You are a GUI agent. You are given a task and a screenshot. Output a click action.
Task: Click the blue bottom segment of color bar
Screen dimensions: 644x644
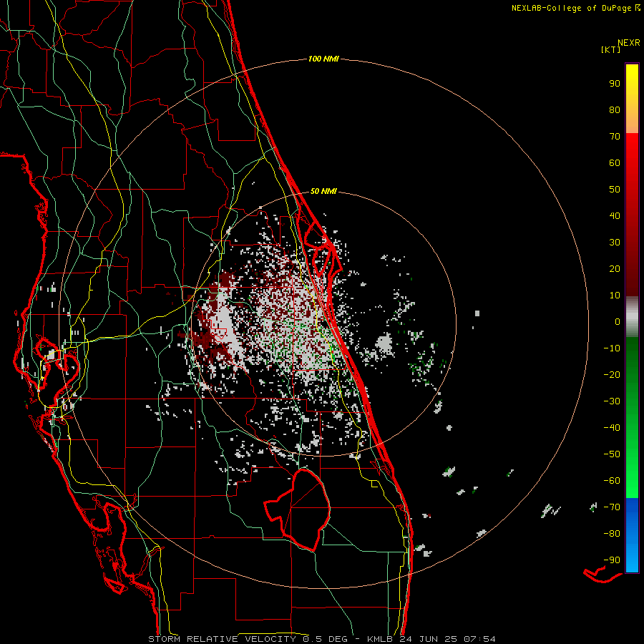click(632, 535)
